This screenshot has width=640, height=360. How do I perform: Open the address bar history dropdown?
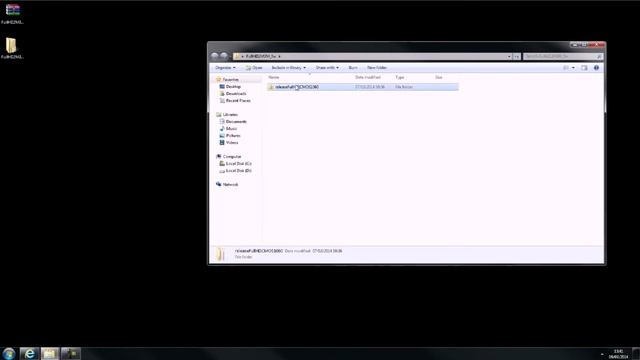click(509, 56)
